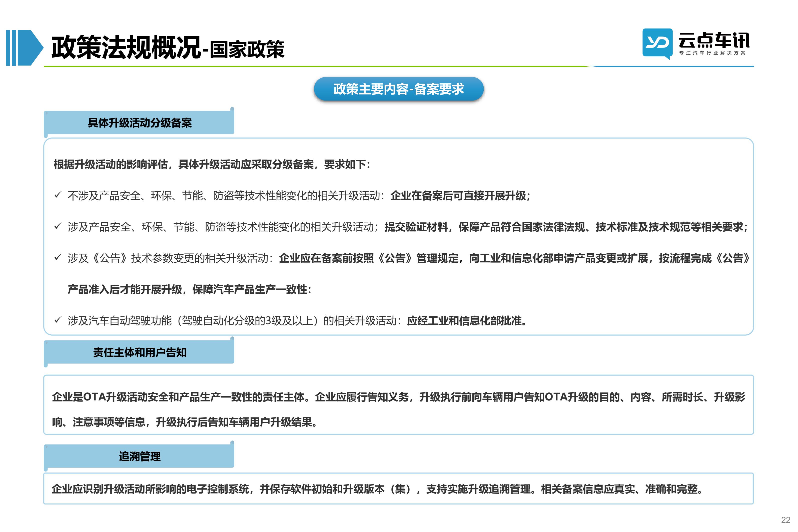Image resolution: width=798 pixels, height=532 pixels.
Task: Click checkmark beside 涉及《公告》技术参数 bullet
Action: (58, 258)
